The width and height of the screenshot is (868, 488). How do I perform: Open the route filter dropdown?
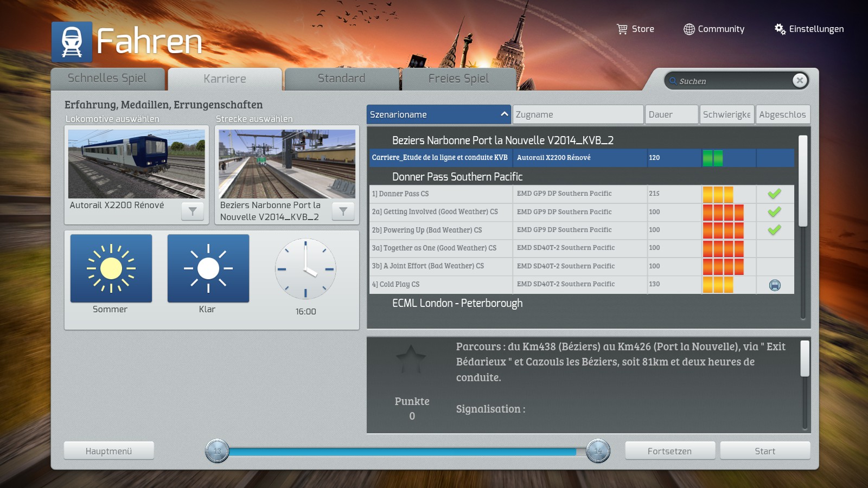[343, 211]
